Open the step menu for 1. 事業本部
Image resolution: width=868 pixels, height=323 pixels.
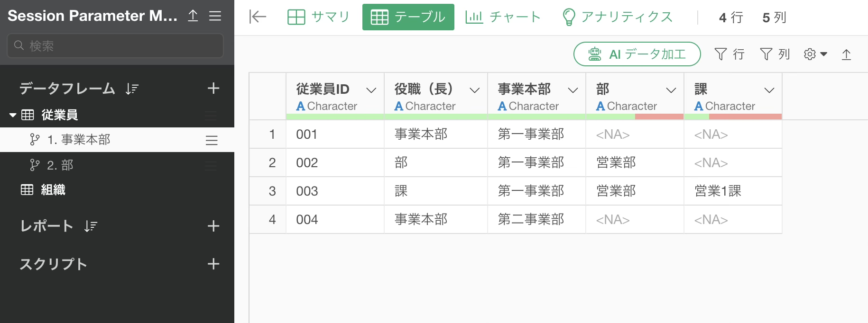212,140
